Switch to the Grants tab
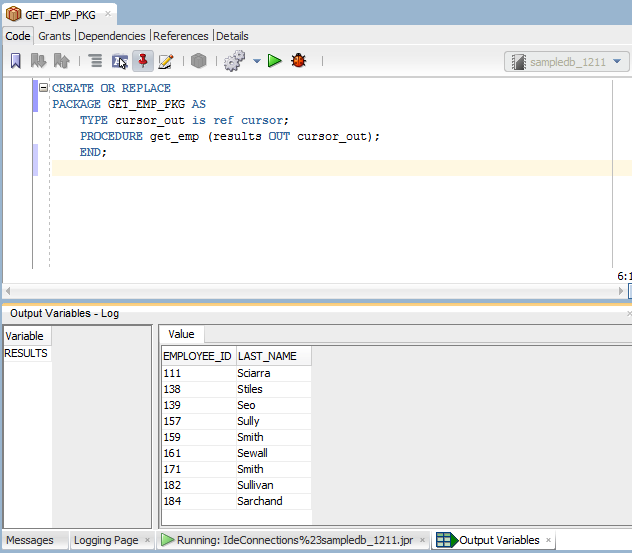632x553 pixels. 54,36
